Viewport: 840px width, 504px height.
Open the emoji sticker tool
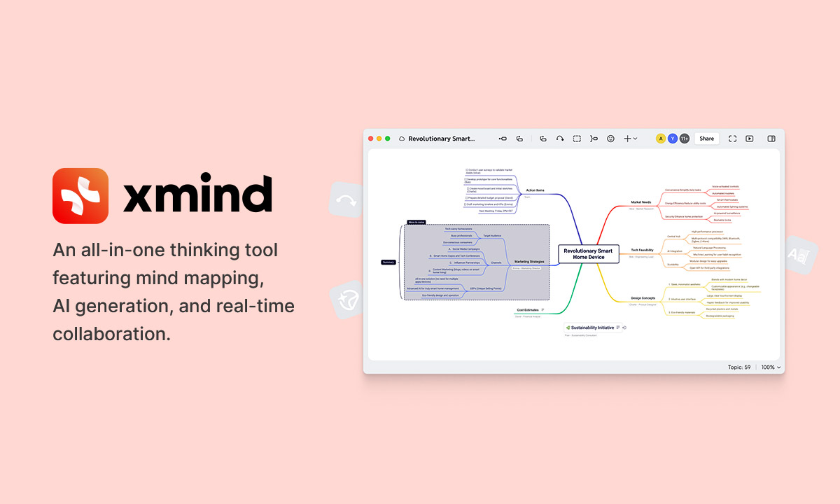pos(609,139)
